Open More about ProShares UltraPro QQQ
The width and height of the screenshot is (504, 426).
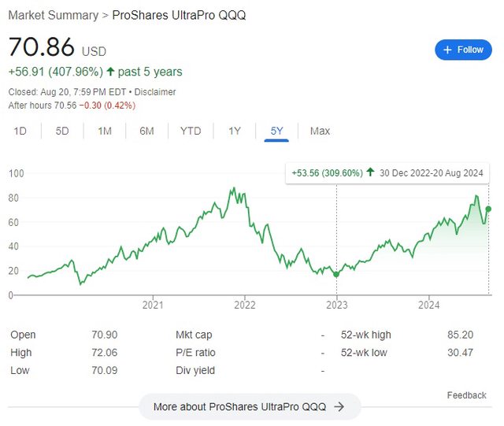click(x=250, y=407)
